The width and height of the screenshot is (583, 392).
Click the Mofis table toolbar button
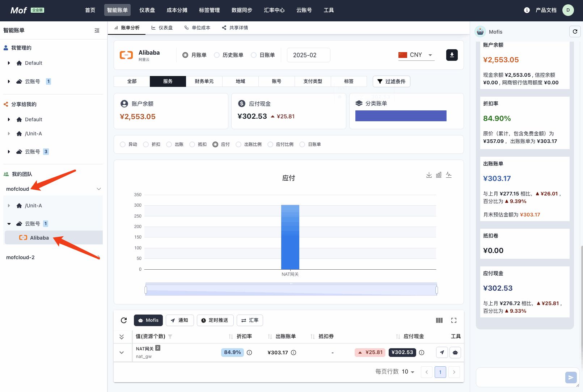point(148,320)
